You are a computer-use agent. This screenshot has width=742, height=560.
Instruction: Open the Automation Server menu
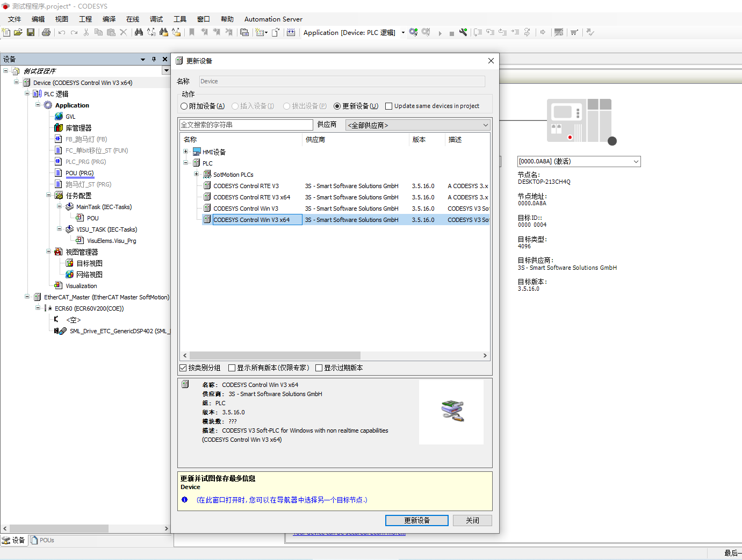(273, 19)
